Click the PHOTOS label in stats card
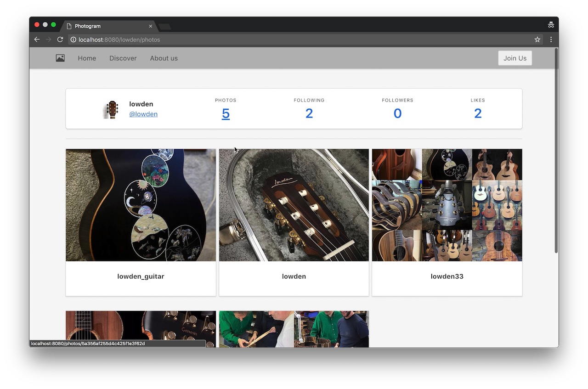The width and height of the screenshot is (588, 389). [x=226, y=100]
